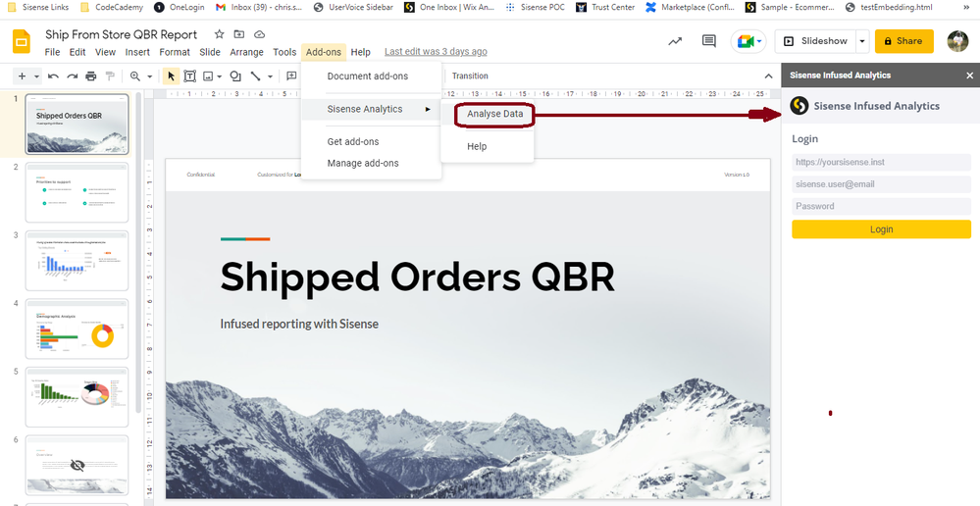Collapse the toolbar with the up chevron
Image resolution: width=980 pixels, height=506 pixels.
tap(768, 76)
